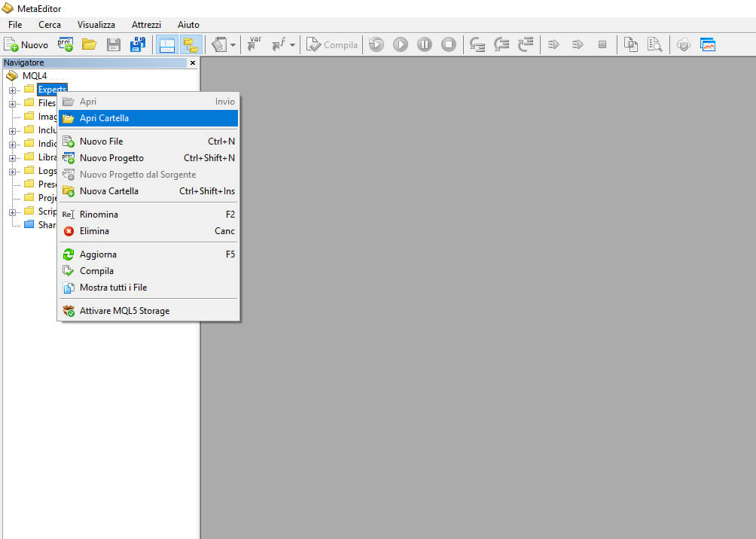Click the trading terminal chart icon

pos(708,45)
